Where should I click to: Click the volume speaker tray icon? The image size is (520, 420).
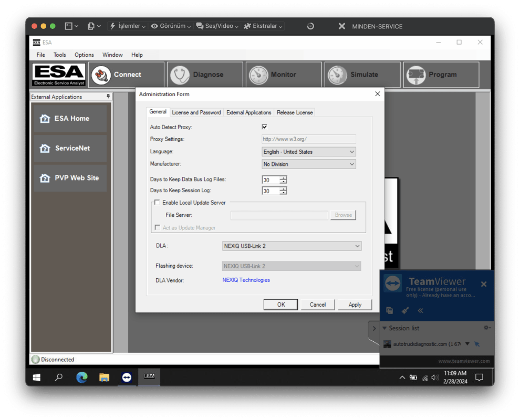[x=435, y=377]
